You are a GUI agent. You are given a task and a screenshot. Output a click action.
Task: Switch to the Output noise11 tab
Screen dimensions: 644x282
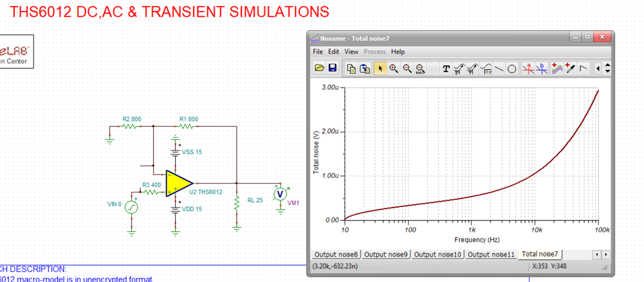pyautogui.click(x=491, y=255)
